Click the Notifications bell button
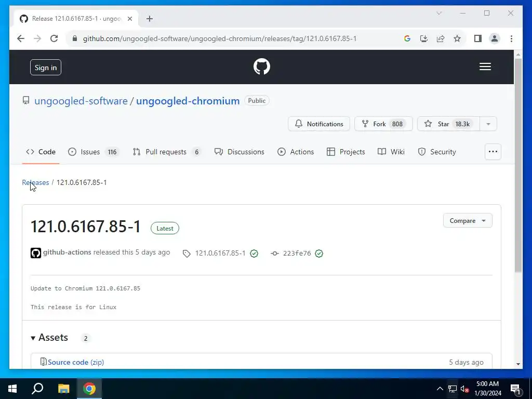 319,124
